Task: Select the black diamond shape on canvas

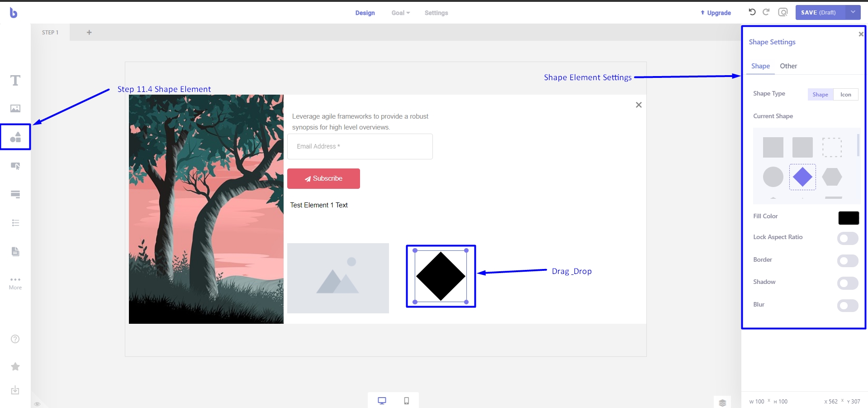Action: 441,276
